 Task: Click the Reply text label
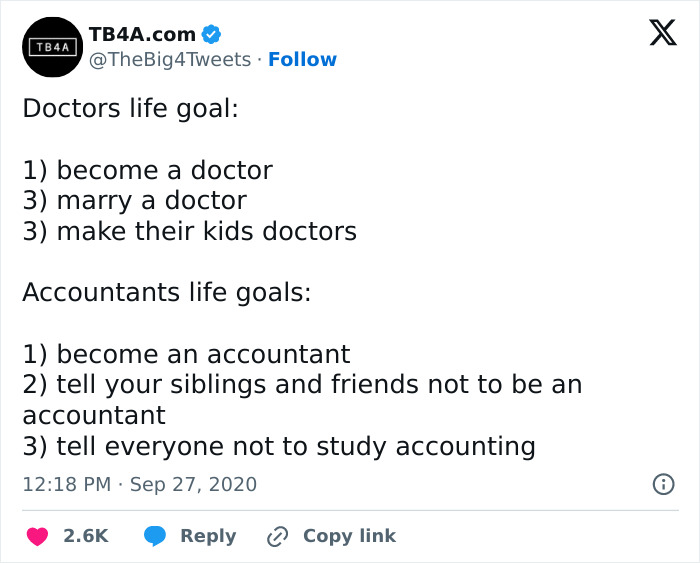[x=208, y=536]
